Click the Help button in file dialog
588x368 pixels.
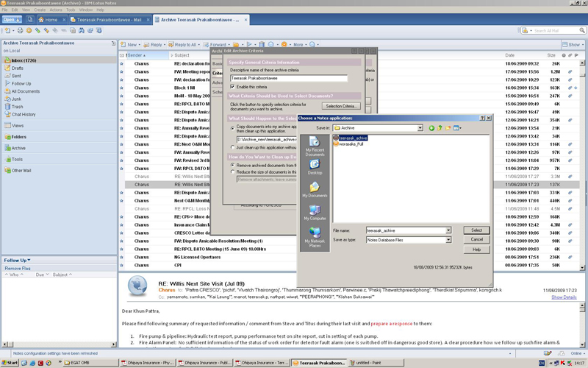pos(476,250)
